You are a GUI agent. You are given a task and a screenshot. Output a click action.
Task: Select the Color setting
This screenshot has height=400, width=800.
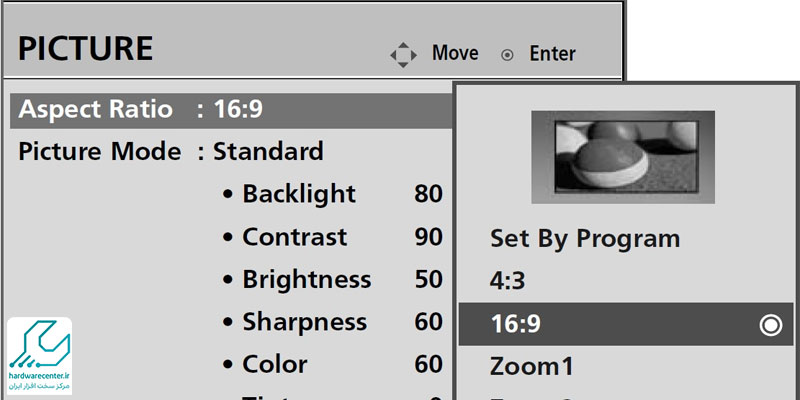274,365
